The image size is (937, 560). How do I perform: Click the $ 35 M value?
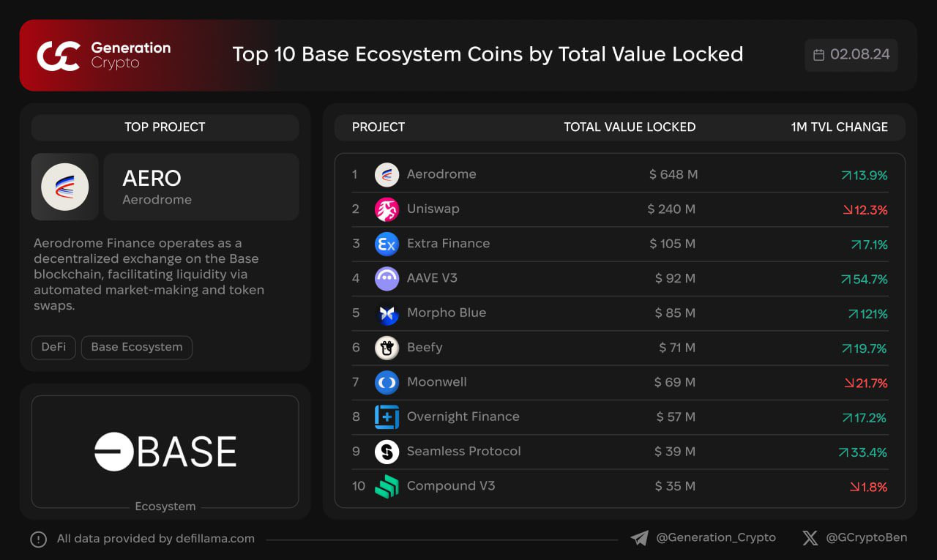[x=675, y=486]
